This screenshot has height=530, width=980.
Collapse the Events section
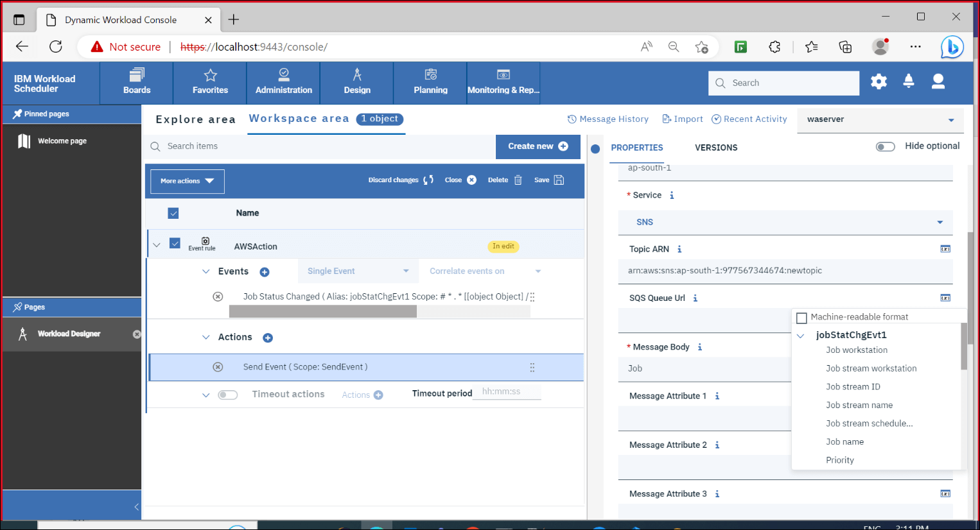coord(206,271)
